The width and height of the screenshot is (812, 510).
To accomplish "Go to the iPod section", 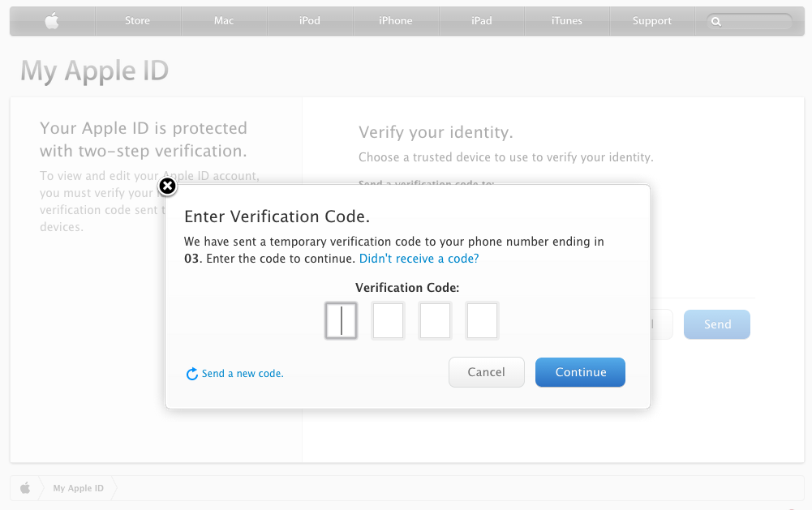I will [310, 21].
